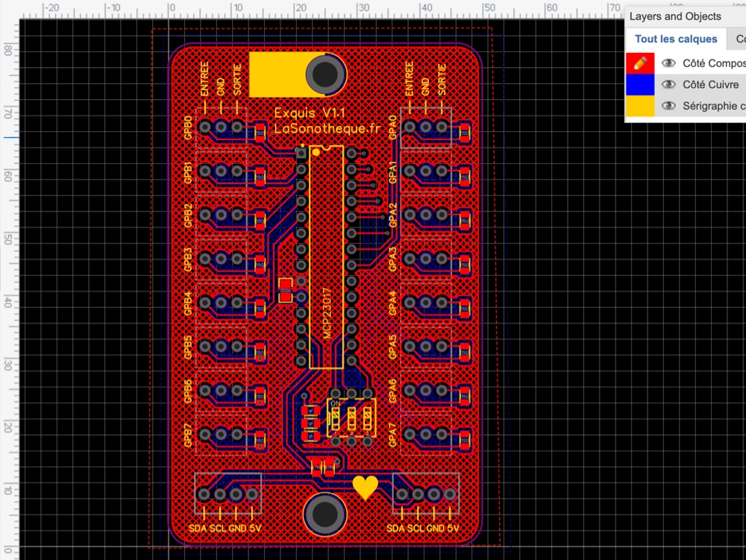Click the yellow Sérigraphie color swatch
Viewport: 746px width, 560px height.
coord(640,106)
